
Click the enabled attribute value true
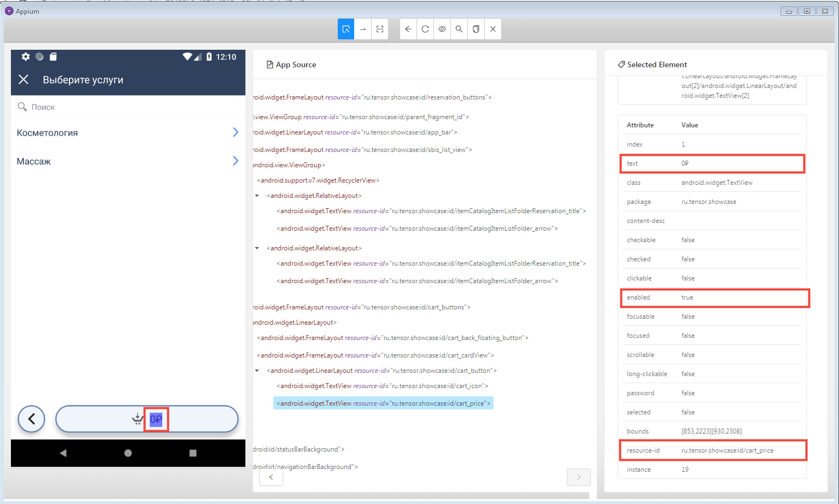[687, 297]
